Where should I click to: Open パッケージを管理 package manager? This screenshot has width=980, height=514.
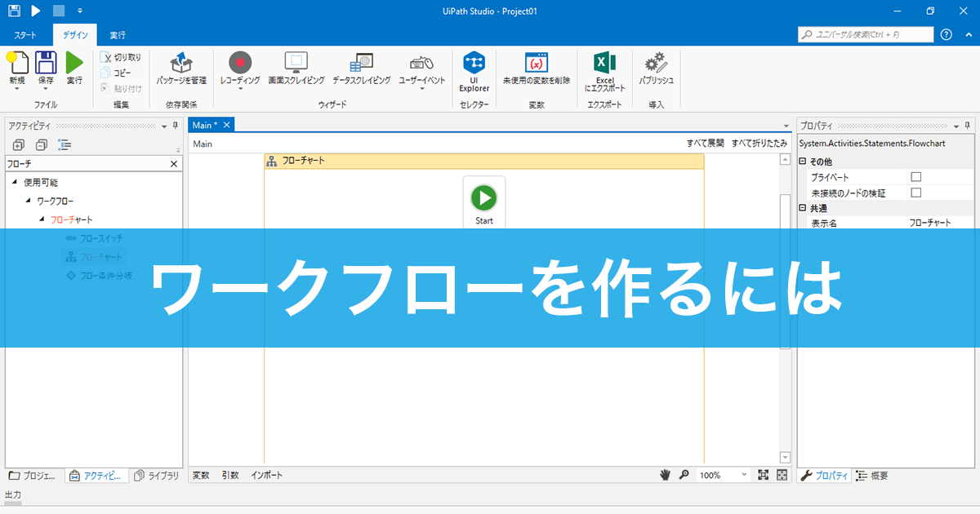181,69
